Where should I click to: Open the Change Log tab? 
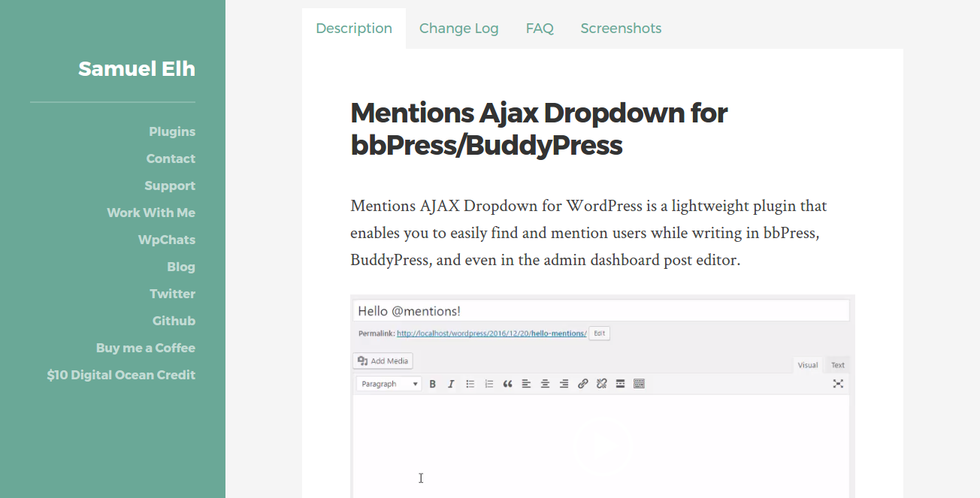coord(459,29)
